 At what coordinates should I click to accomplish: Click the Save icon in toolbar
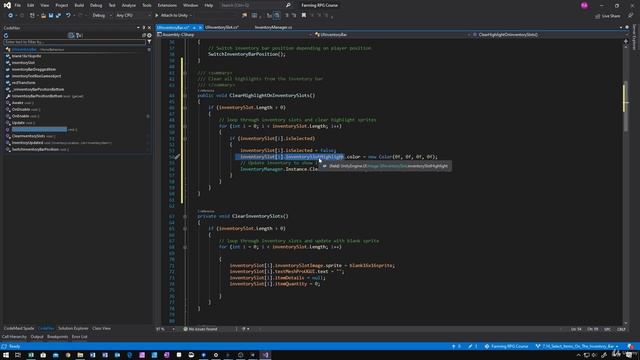tap(51, 16)
